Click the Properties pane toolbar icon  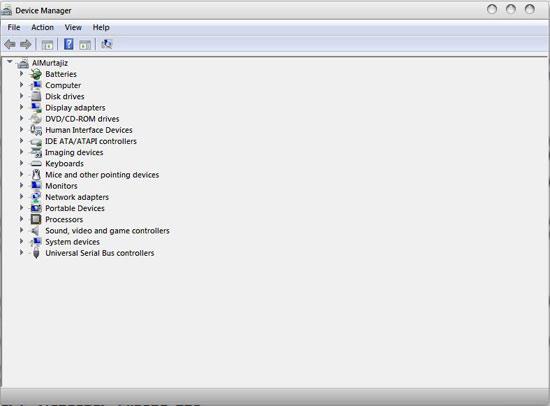tap(85, 45)
